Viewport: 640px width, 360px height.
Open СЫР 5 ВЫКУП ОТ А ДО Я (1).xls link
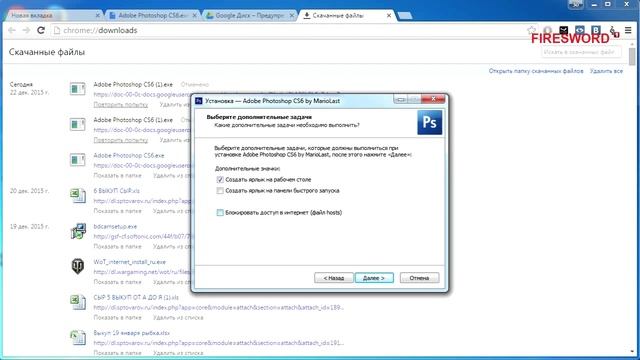pos(136,298)
